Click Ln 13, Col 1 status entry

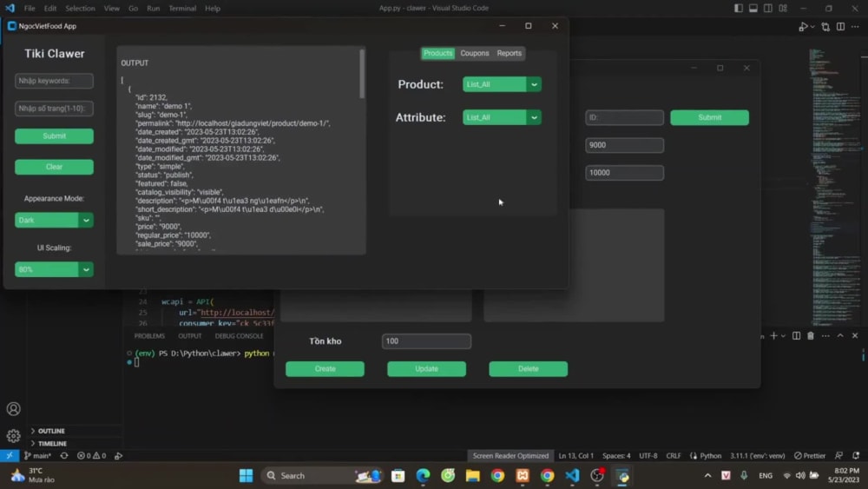575,455
